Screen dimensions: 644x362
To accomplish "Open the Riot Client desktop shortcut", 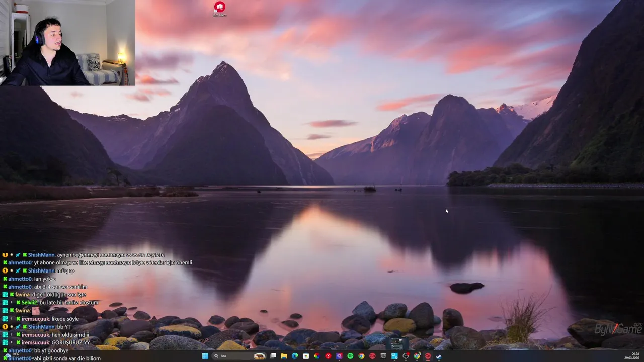I will (219, 9).
